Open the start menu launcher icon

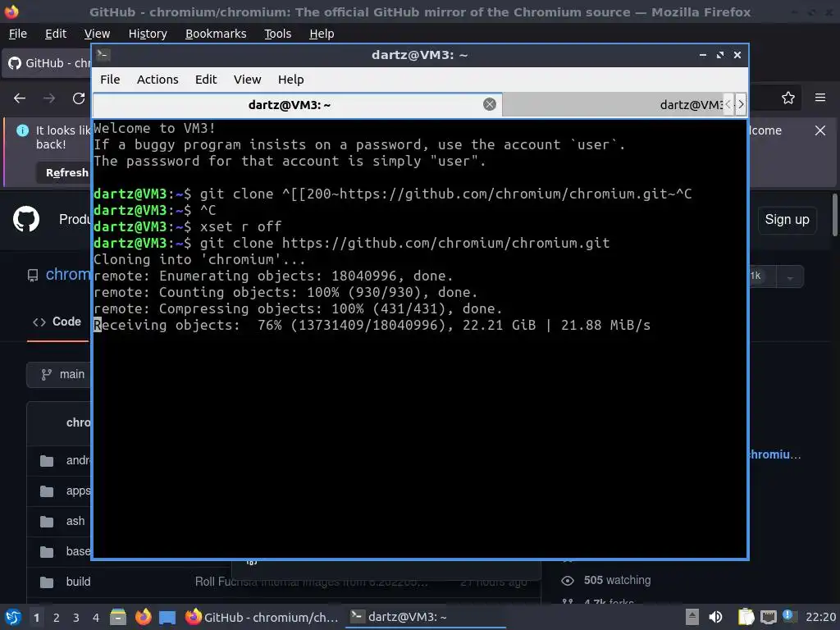tap(13, 617)
